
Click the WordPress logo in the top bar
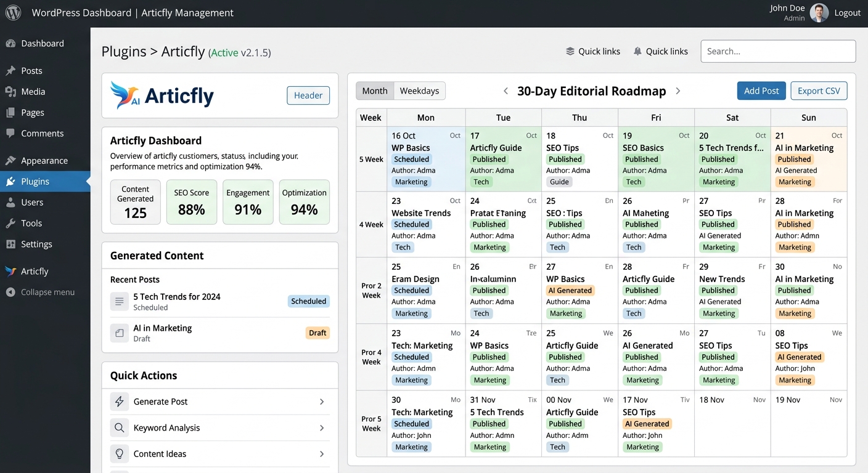pyautogui.click(x=13, y=12)
